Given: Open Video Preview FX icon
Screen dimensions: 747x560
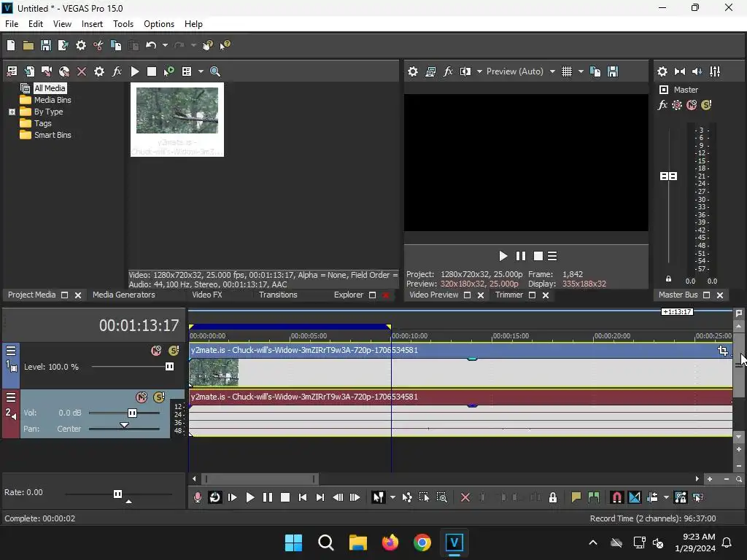Looking at the screenshot, I should (x=448, y=71).
